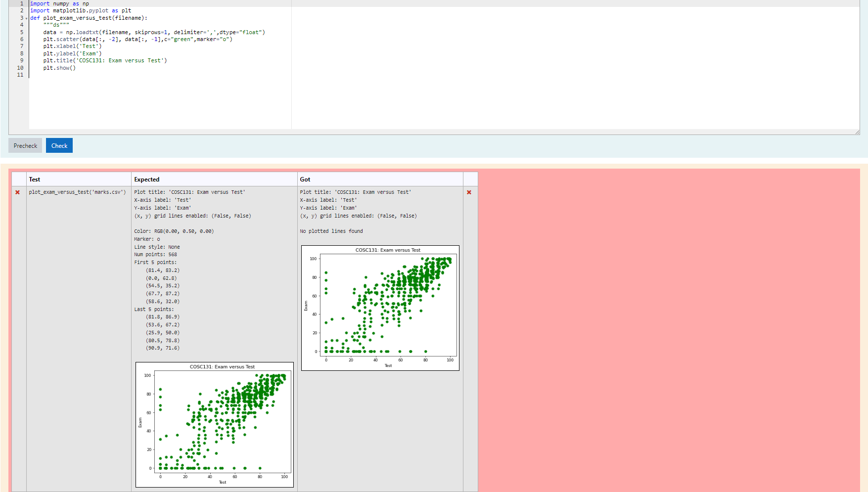Viewport: 868px width, 492px height.
Task: Click the 'Y-axis label' line in the Expected column
Action: coord(162,208)
